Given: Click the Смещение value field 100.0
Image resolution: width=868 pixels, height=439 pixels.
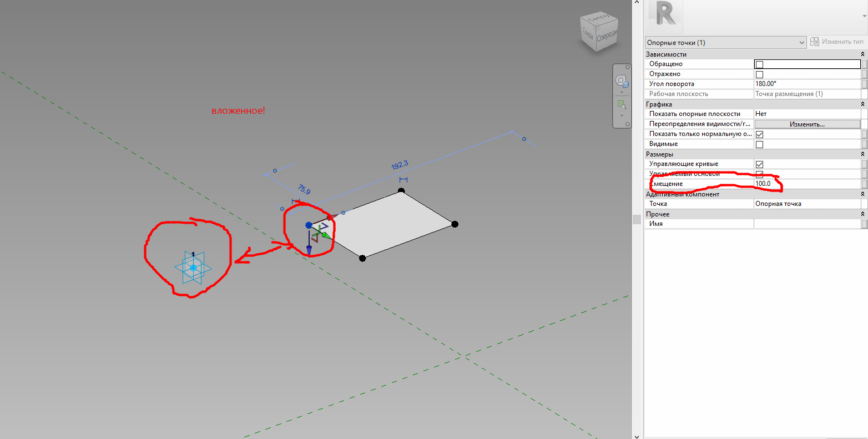Looking at the screenshot, I should [x=807, y=184].
